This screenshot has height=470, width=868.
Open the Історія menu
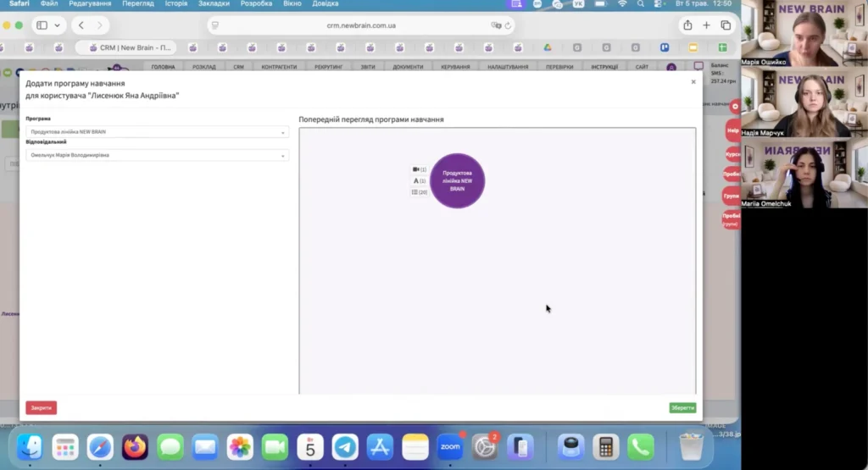(x=176, y=4)
